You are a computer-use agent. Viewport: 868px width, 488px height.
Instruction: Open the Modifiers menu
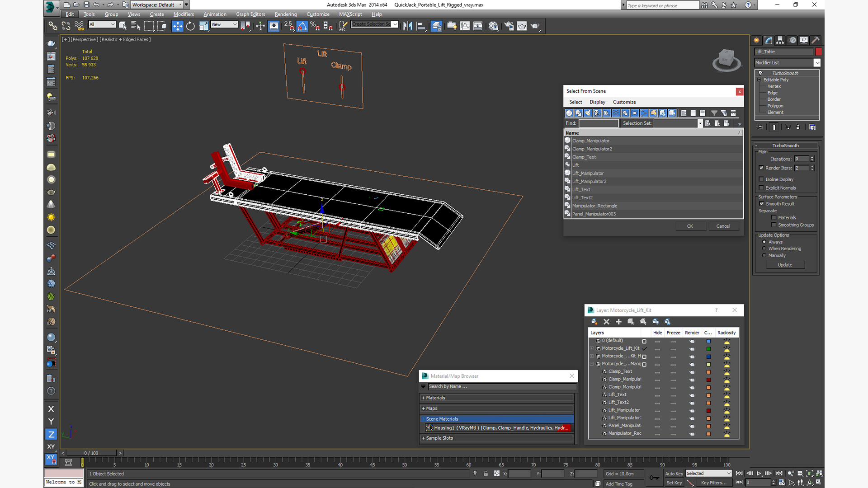(x=184, y=14)
